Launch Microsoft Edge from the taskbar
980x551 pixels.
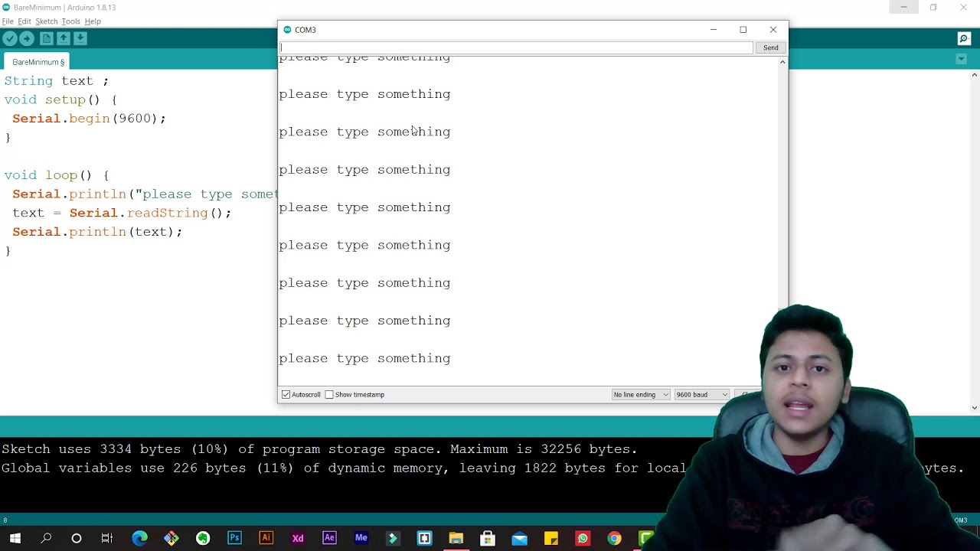pyautogui.click(x=139, y=539)
